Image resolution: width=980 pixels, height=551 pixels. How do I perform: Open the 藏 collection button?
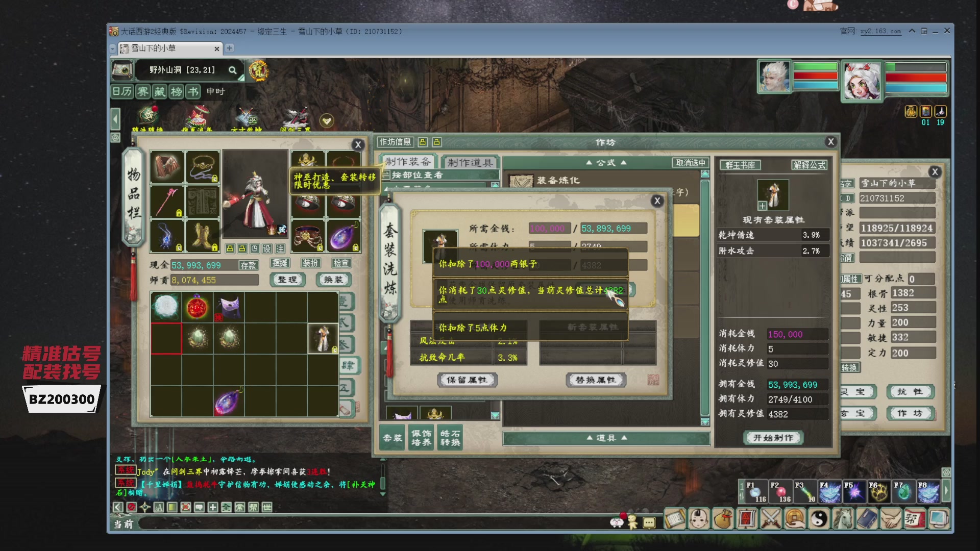point(160,91)
